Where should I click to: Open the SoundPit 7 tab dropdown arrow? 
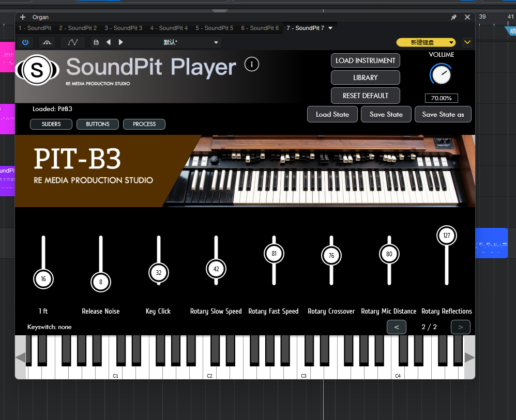click(330, 28)
